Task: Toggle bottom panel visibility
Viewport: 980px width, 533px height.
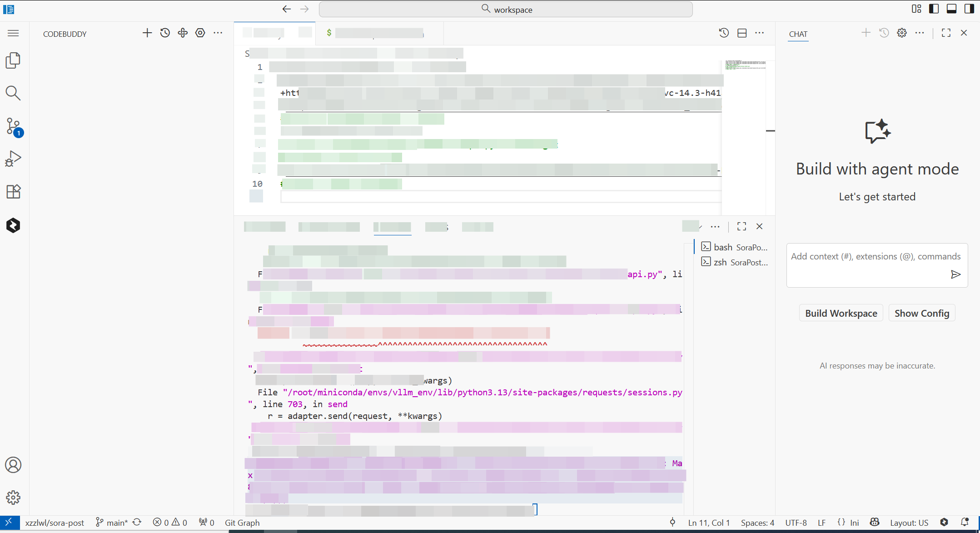Action: (x=952, y=9)
